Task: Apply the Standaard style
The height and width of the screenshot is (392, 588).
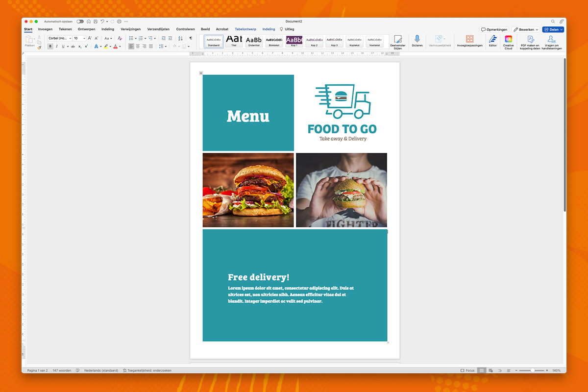Action: point(214,42)
